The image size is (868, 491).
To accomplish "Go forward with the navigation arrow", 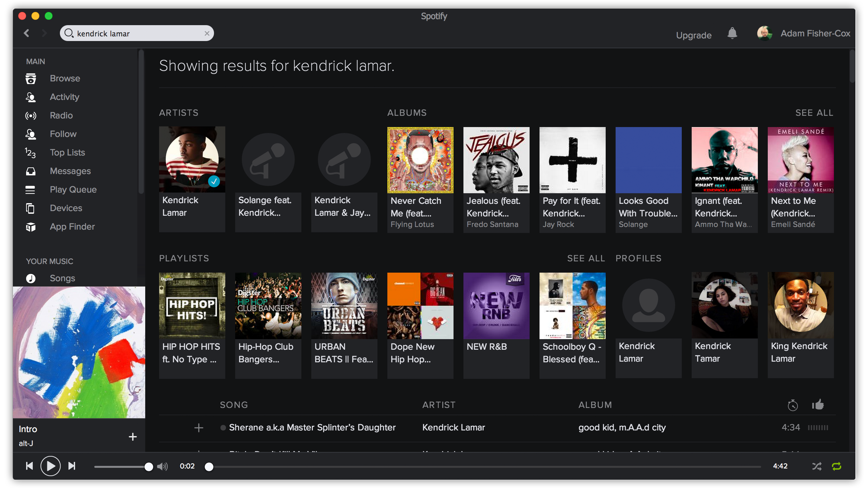I will 44,33.
